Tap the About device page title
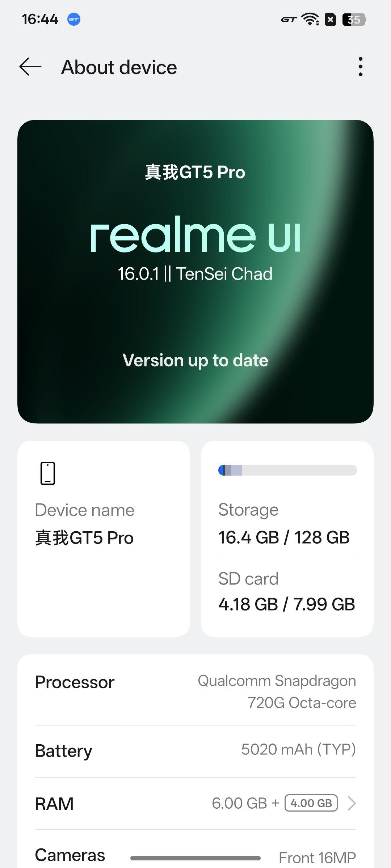This screenshot has height=868, width=391. [x=119, y=67]
